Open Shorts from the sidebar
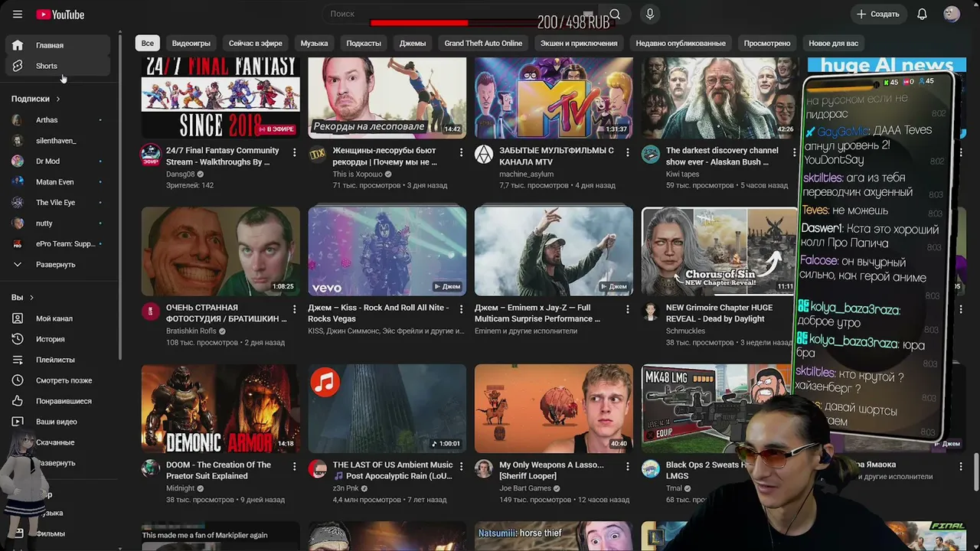 click(57, 66)
